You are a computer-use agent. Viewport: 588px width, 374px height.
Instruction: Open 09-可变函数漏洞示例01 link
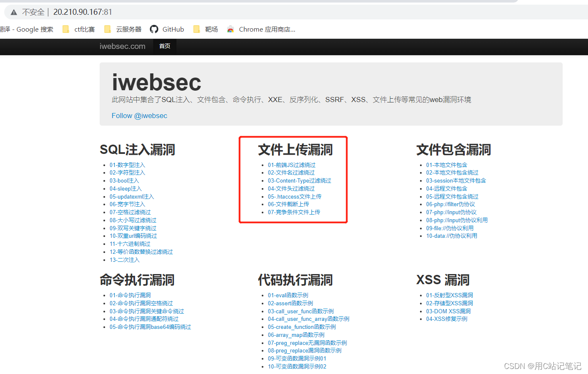point(297,358)
